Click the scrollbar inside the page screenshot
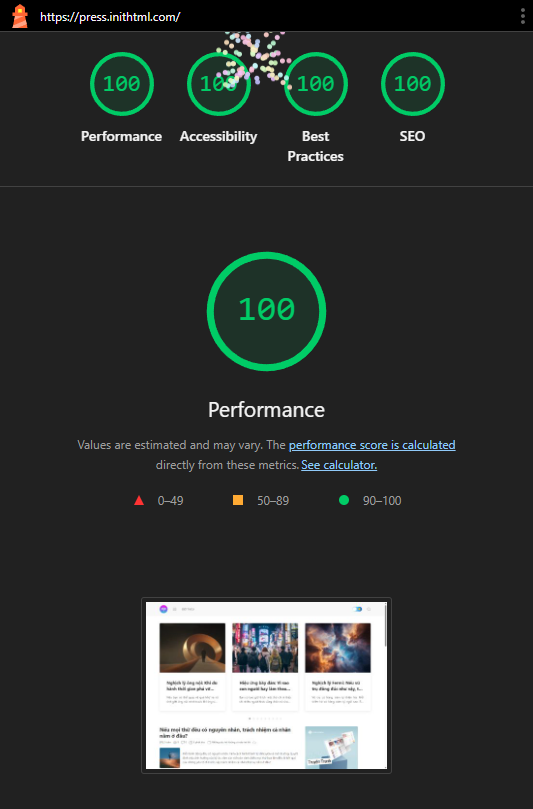533x809 pixels. [x=385, y=625]
